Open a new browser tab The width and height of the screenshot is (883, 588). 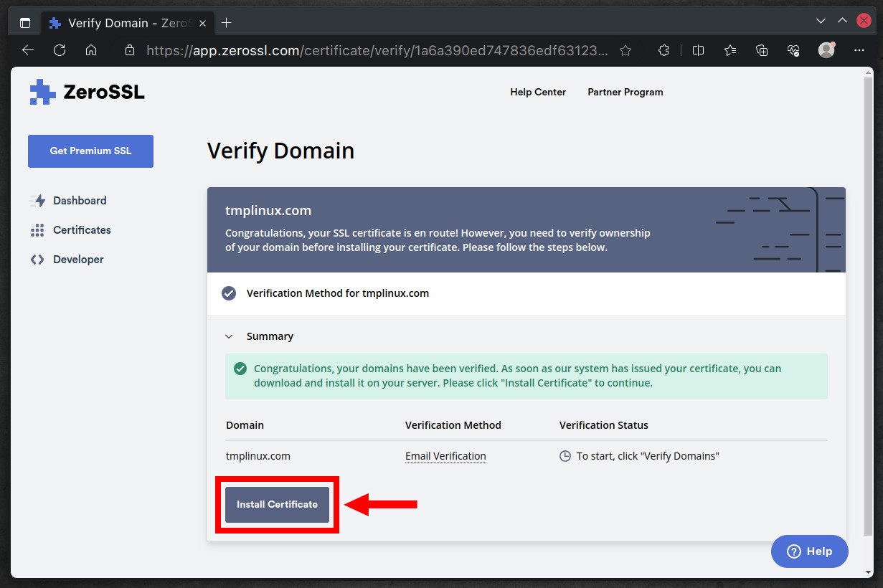tap(227, 23)
